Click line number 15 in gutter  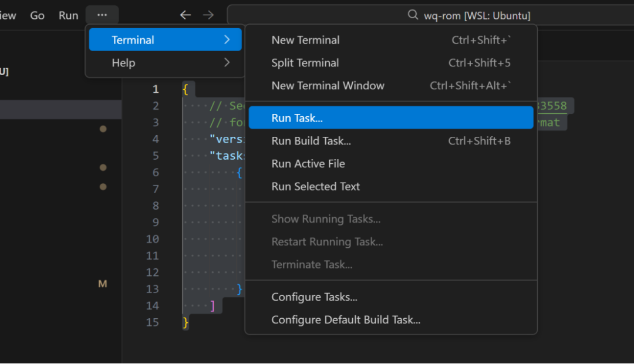coord(153,322)
